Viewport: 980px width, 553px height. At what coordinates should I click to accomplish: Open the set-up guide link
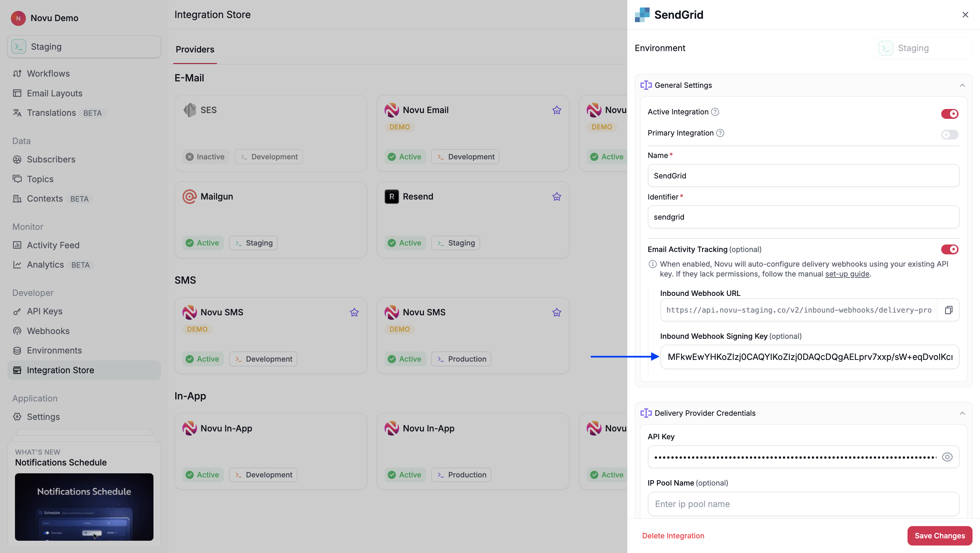point(847,274)
